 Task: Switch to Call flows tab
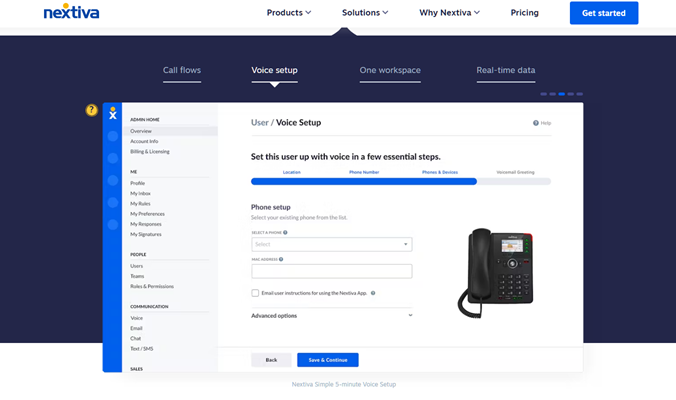[x=182, y=70]
